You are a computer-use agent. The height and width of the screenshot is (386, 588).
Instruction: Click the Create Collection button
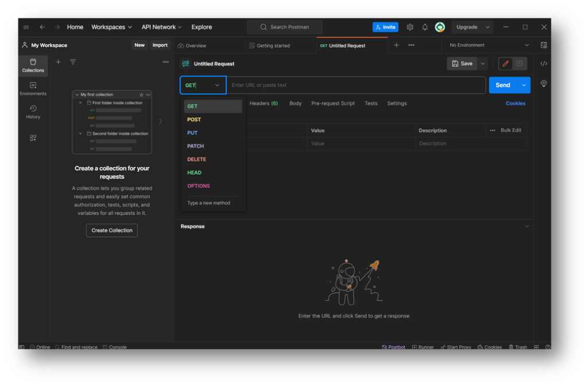click(111, 230)
